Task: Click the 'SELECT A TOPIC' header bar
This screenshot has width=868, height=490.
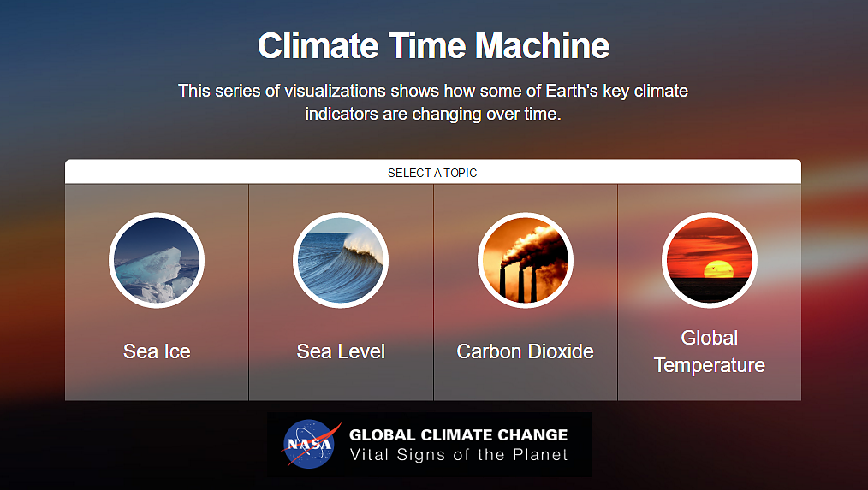Action: (x=433, y=172)
